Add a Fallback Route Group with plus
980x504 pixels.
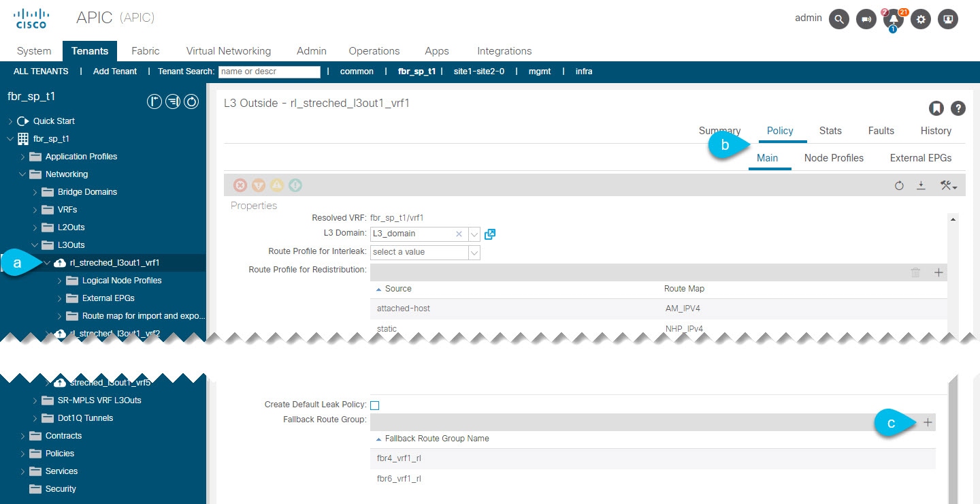point(928,423)
